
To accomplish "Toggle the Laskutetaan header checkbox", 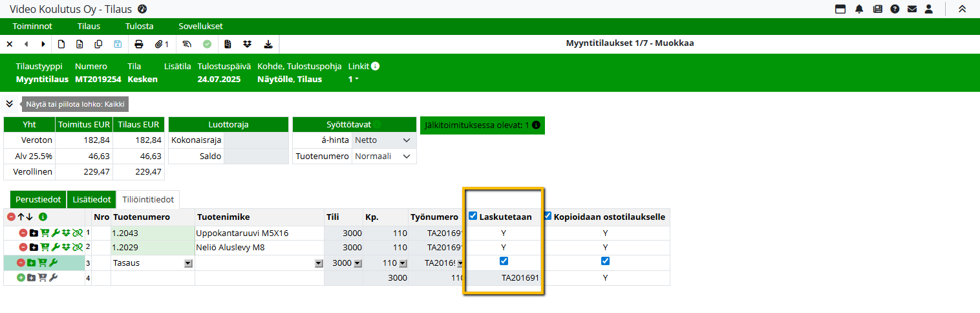I will (473, 216).
